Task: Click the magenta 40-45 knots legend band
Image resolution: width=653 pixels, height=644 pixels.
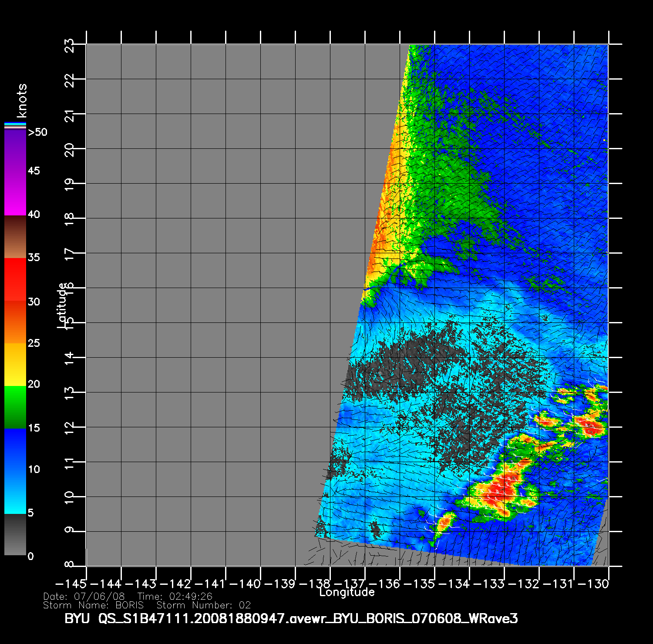Action: click(15, 194)
